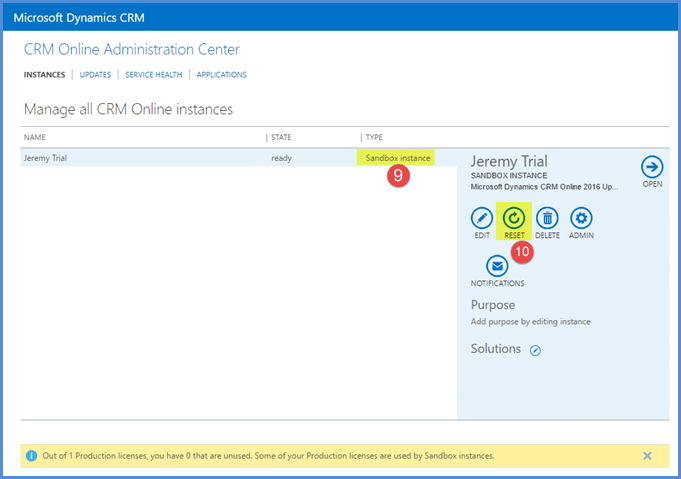Reset the sandbox instance
The image size is (681, 479).
[514, 217]
